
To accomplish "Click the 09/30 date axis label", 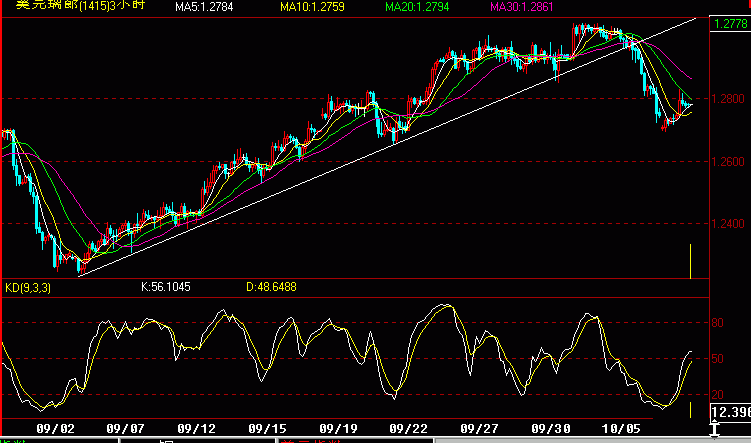I will (550, 429).
